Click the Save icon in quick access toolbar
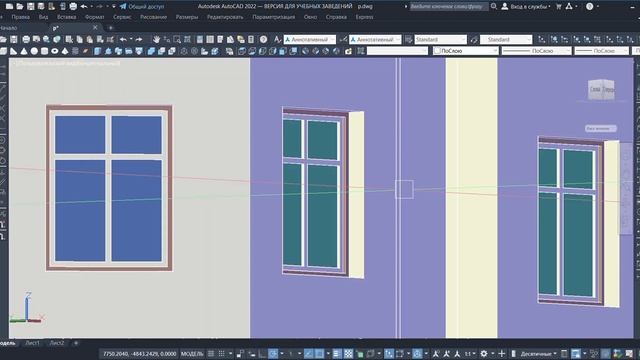Image resolution: width=640 pixels, height=360 pixels. pos(31,7)
